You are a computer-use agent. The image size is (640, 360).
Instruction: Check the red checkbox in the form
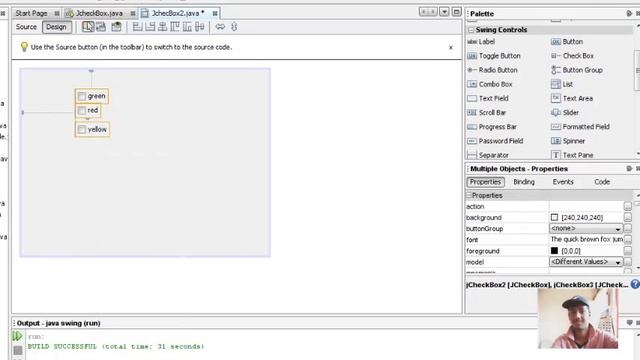point(82,111)
